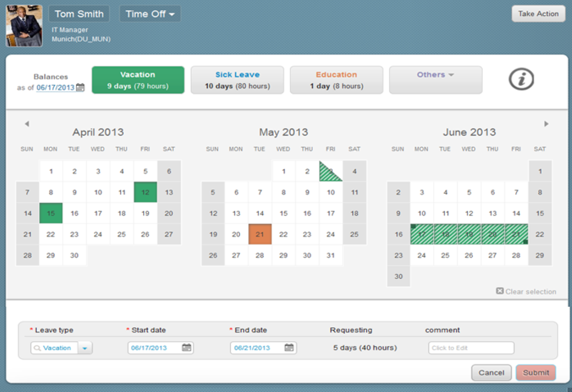The height and width of the screenshot is (392, 572).
Task: Click the Cancel button
Action: click(491, 373)
